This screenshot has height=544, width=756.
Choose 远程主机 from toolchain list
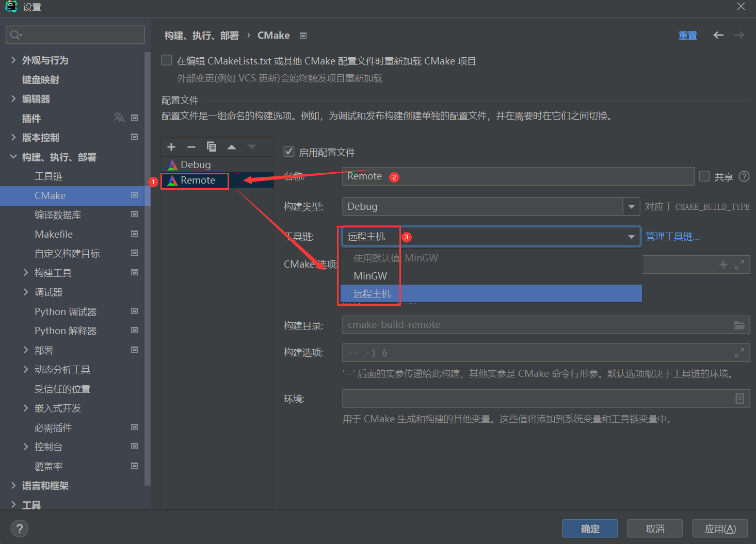(x=491, y=293)
